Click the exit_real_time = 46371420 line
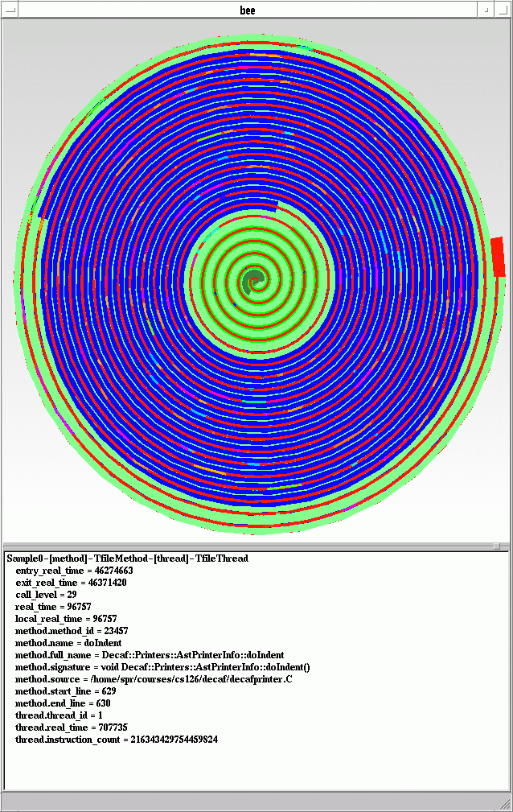The image size is (513, 812). tap(71, 582)
